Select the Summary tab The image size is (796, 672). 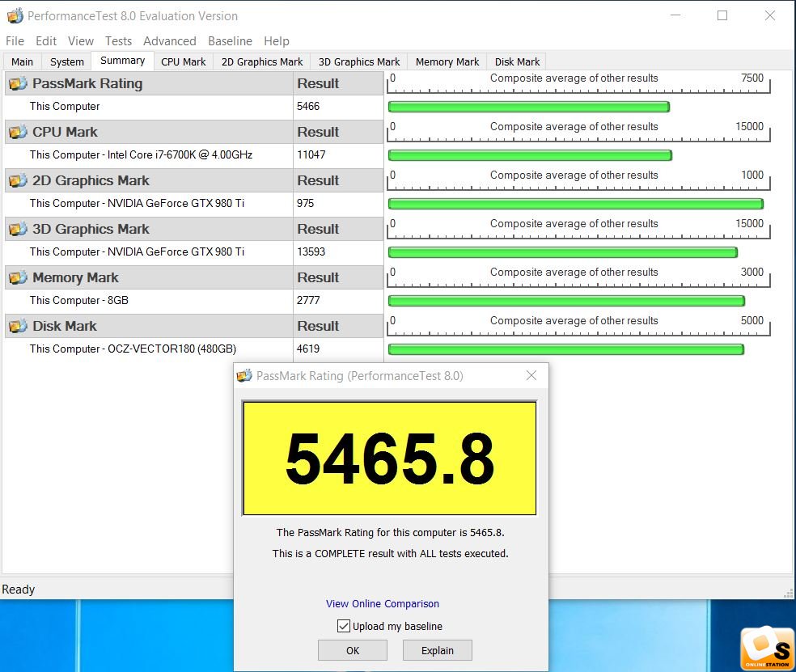(122, 61)
